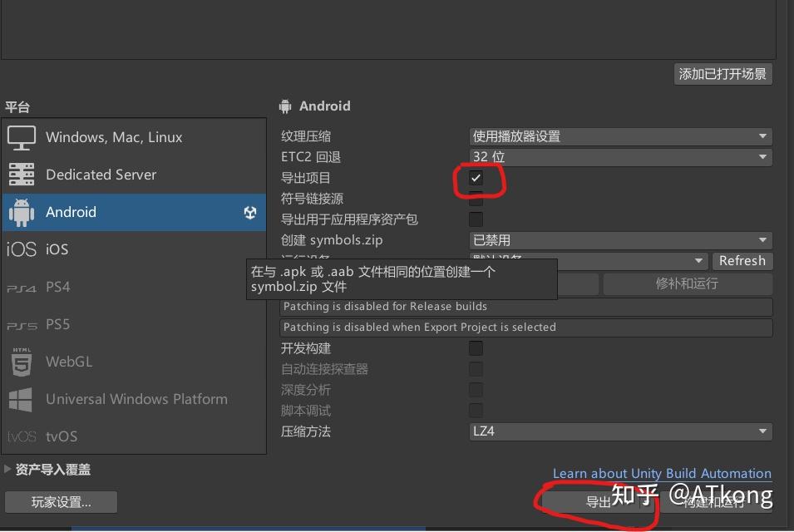The image size is (794, 532).
Task: Click the 纹理压缩 label
Action: [306, 136]
